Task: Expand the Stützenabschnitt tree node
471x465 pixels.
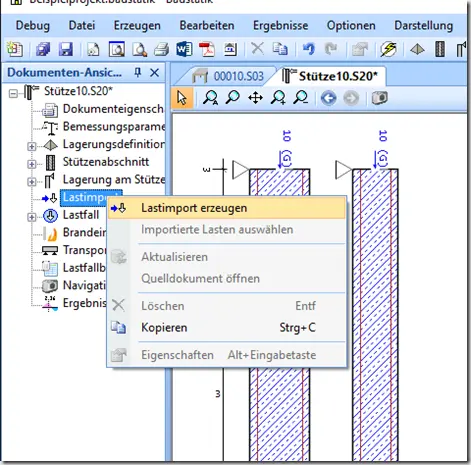Action: coord(32,164)
